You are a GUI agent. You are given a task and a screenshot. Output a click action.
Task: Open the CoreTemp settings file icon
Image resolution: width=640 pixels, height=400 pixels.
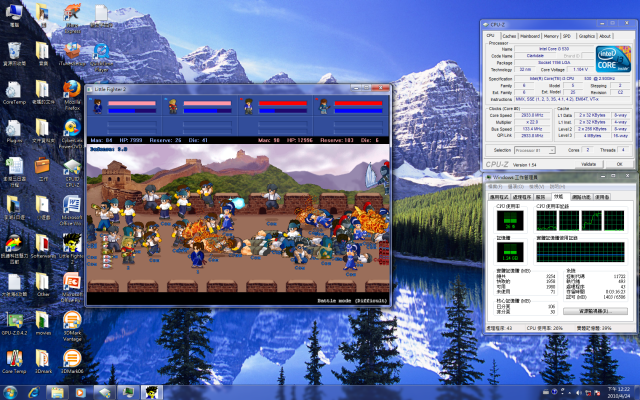click(x=14, y=92)
